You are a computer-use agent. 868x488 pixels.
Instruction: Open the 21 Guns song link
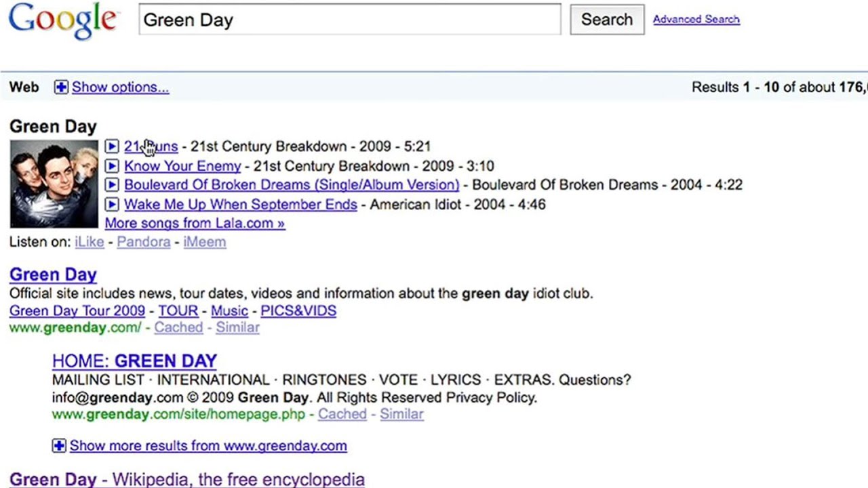pyautogui.click(x=151, y=146)
